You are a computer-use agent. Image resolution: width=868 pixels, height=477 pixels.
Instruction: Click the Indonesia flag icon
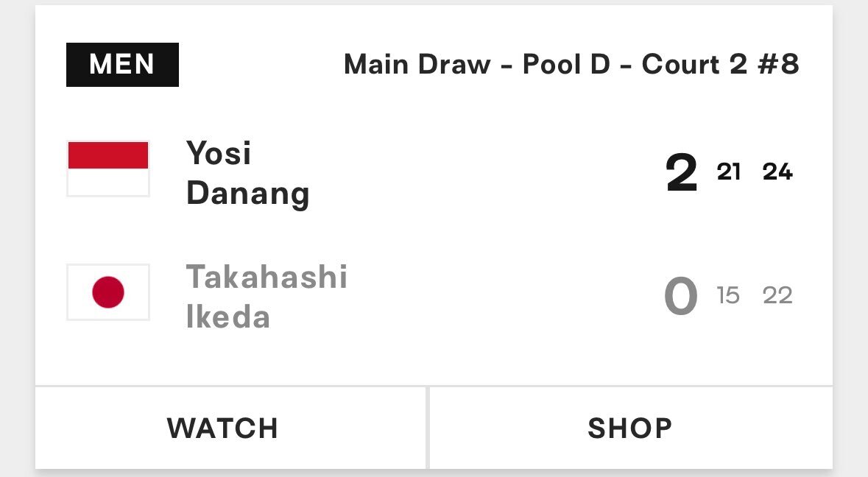[108, 169]
